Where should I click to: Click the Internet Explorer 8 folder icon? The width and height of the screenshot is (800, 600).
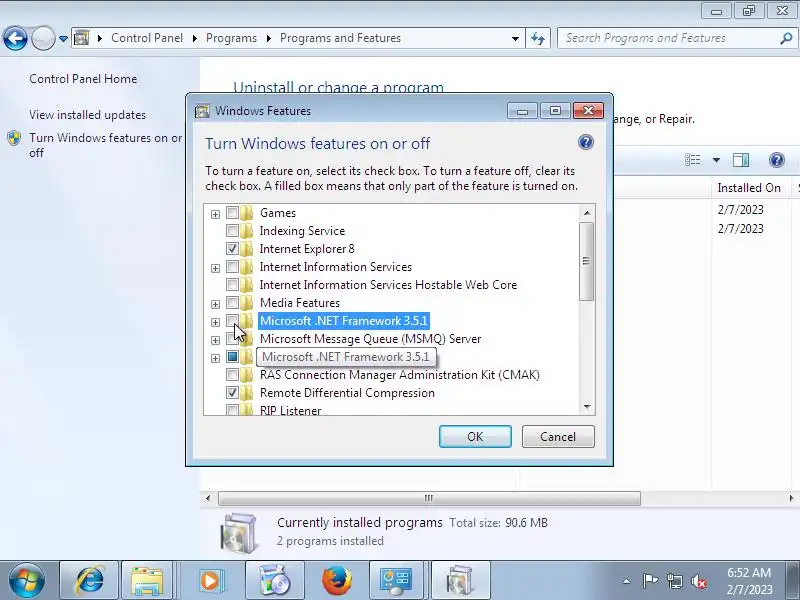(x=247, y=248)
